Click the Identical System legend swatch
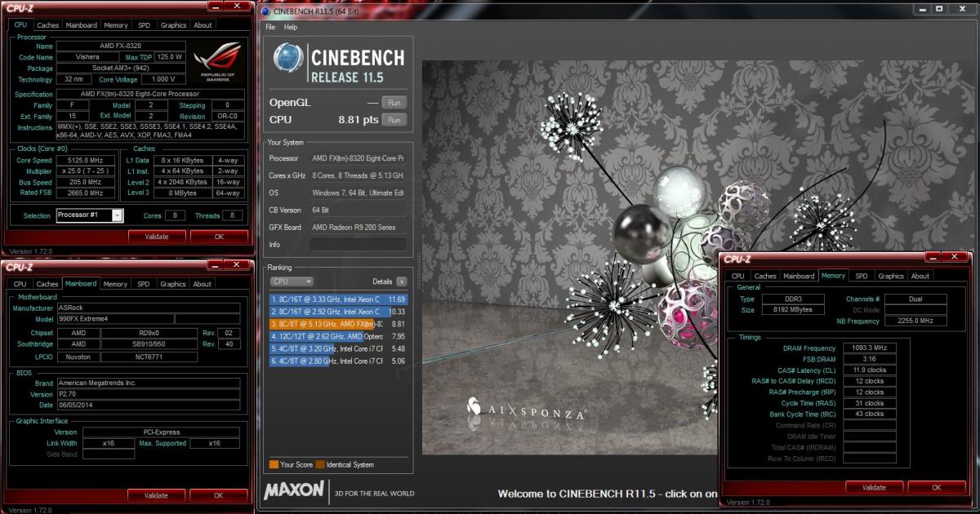The image size is (980, 514). (319, 464)
